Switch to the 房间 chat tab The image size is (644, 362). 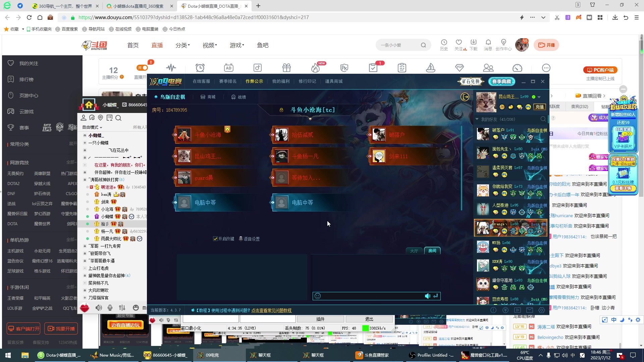coord(432,251)
